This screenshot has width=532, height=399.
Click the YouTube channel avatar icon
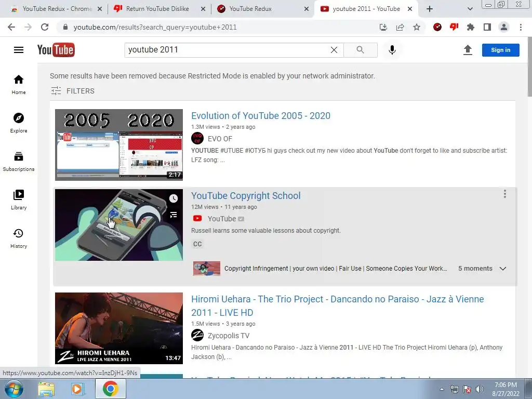(197, 219)
